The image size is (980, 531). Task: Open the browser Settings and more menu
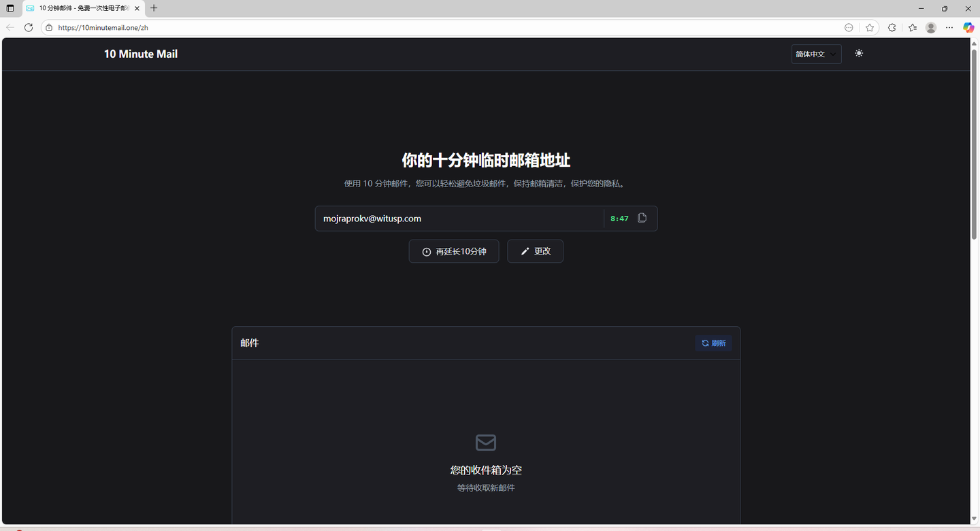point(949,27)
